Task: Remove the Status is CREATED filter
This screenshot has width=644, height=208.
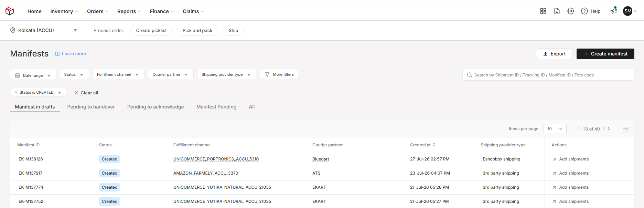Action: pos(16,92)
